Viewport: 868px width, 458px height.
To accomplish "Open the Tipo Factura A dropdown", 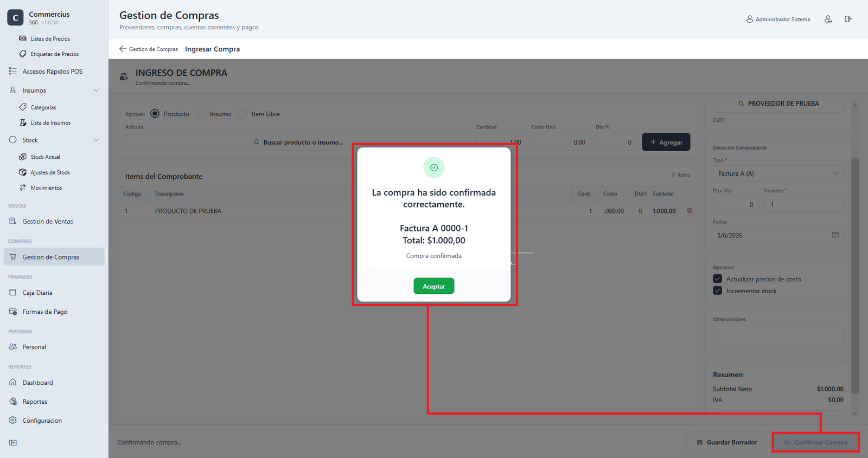I will point(778,173).
